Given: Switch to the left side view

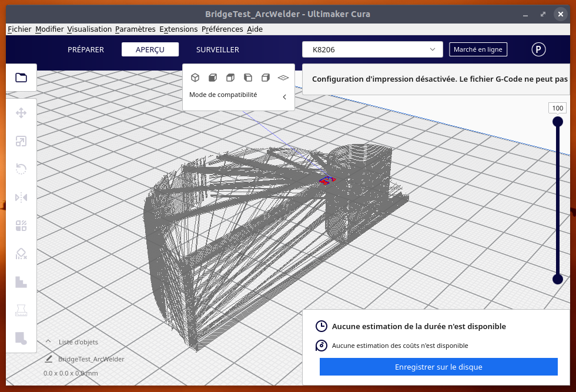Looking at the screenshot, I should 248,78.
